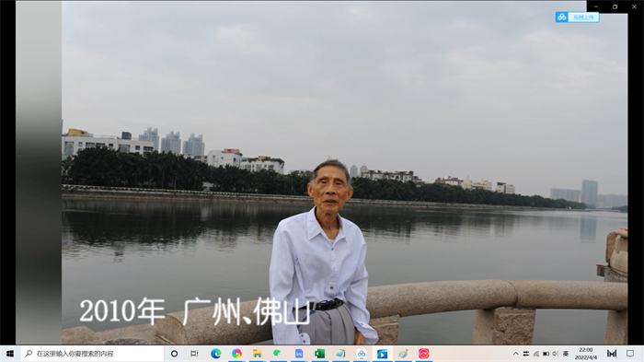The width and height of the screenshot is (644, 362).
Task: Open Excel from the taskbar
Action: tap(319, 354)
